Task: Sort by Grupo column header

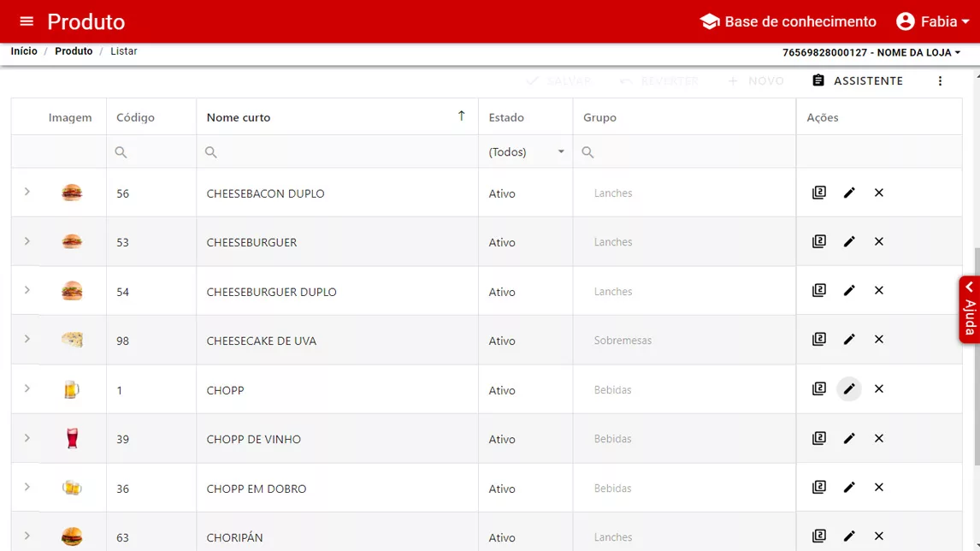Action: 684,117
